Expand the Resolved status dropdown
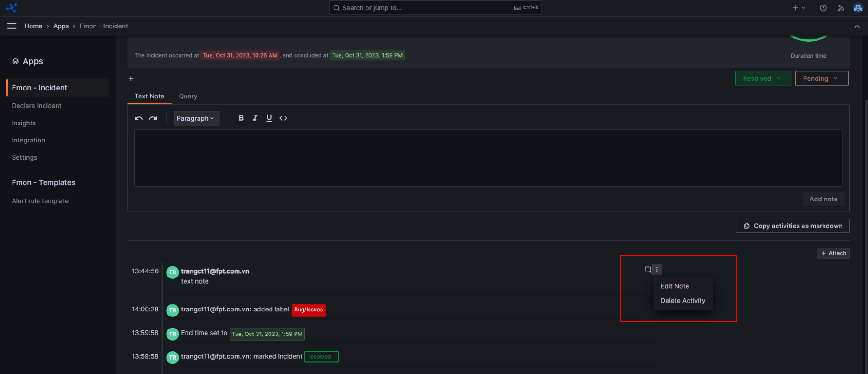The width and height of the screenshot is (868, 374). (x=763, y=78)
